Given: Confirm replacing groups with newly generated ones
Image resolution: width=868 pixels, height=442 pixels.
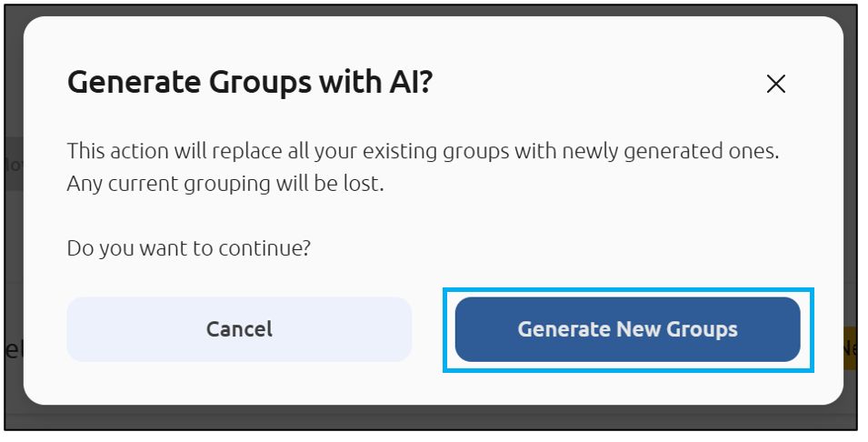Looking at the screenshot, I should (627, 329).
